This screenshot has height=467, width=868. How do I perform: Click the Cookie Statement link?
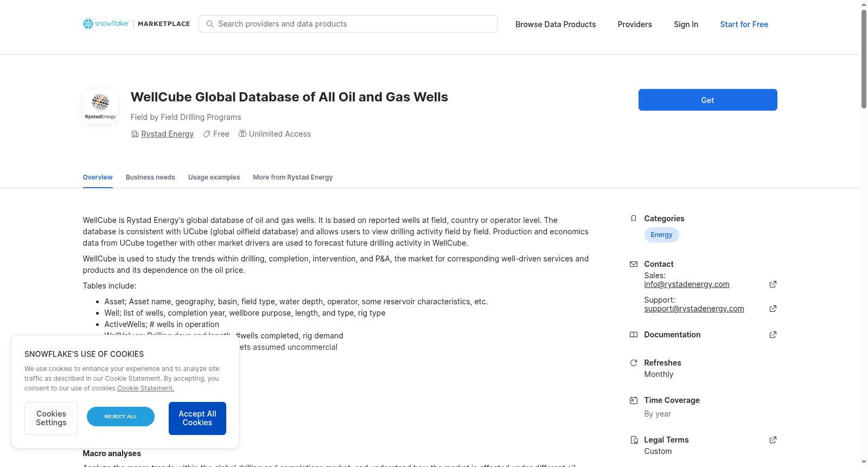point(145,388)
